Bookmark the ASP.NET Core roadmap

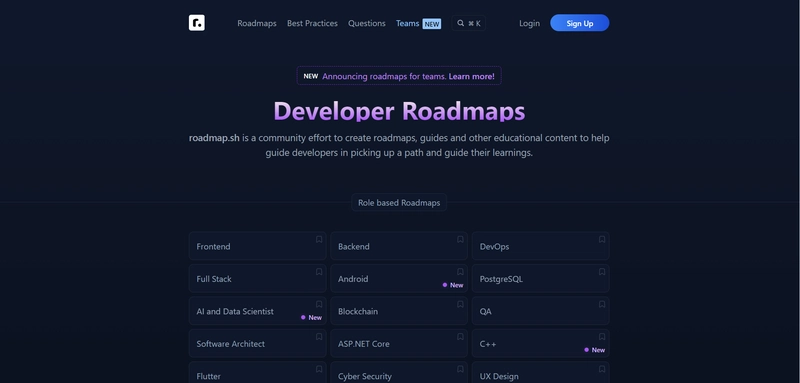coord(460,337)
